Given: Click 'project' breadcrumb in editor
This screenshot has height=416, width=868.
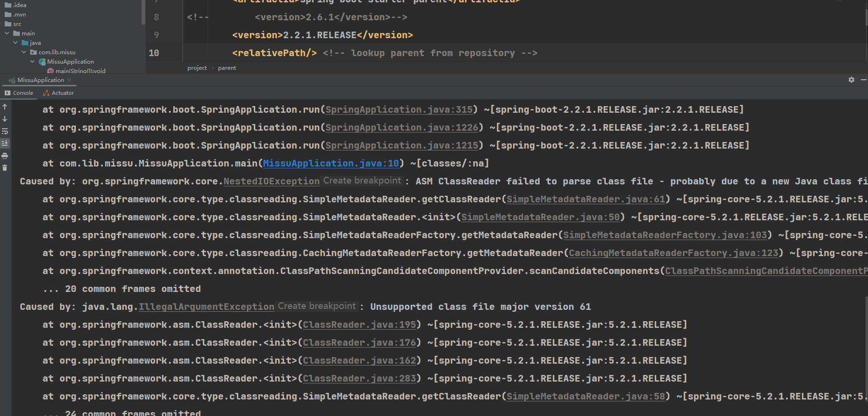Looking at the screenshot, I should [x=197, y=68].
